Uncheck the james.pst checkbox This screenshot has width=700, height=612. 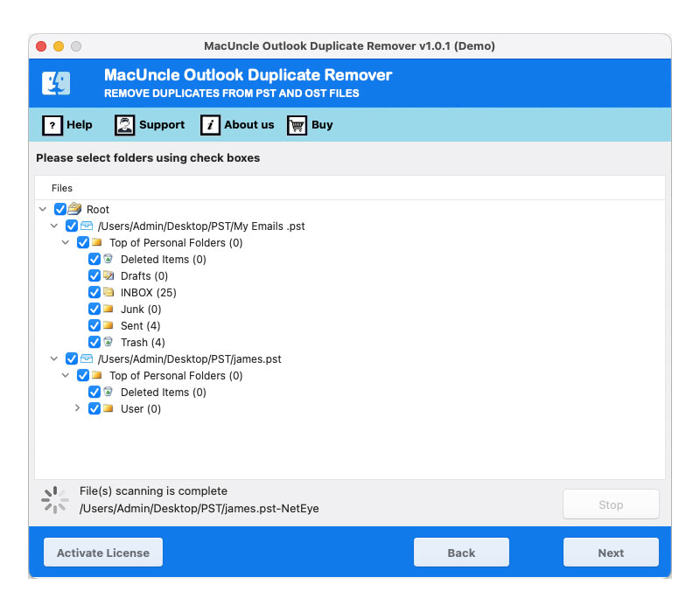[x=72, y=358]
